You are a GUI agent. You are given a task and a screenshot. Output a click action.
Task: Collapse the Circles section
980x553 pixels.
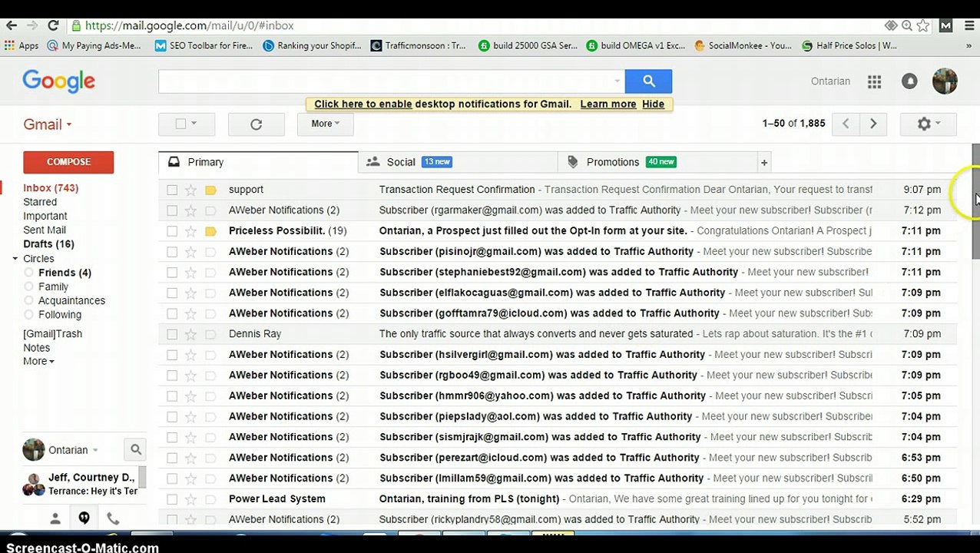(15, 259)
